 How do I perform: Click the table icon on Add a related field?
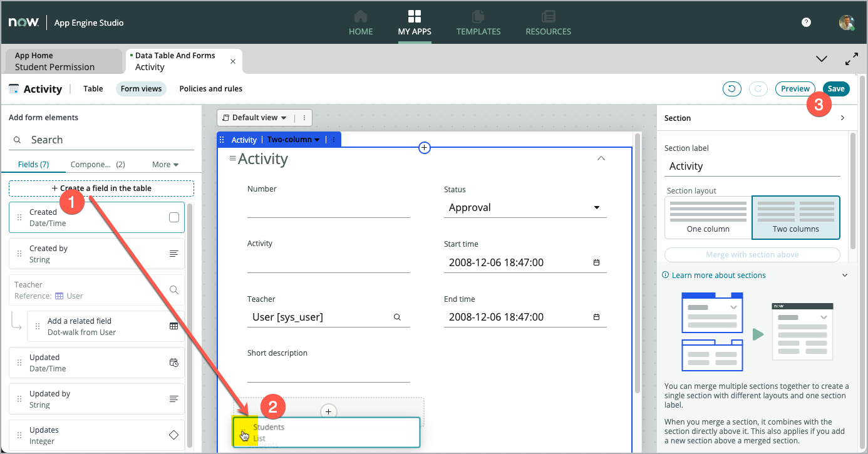174,326
